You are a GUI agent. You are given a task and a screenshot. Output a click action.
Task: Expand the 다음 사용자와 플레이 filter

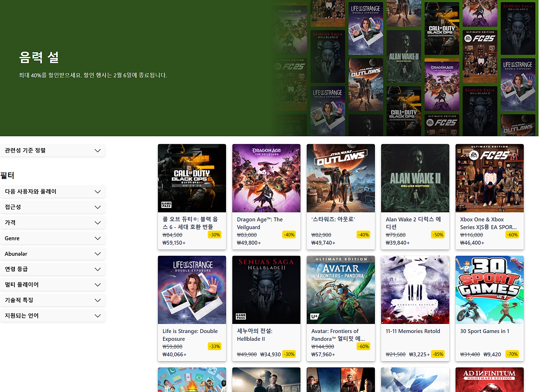53,191
